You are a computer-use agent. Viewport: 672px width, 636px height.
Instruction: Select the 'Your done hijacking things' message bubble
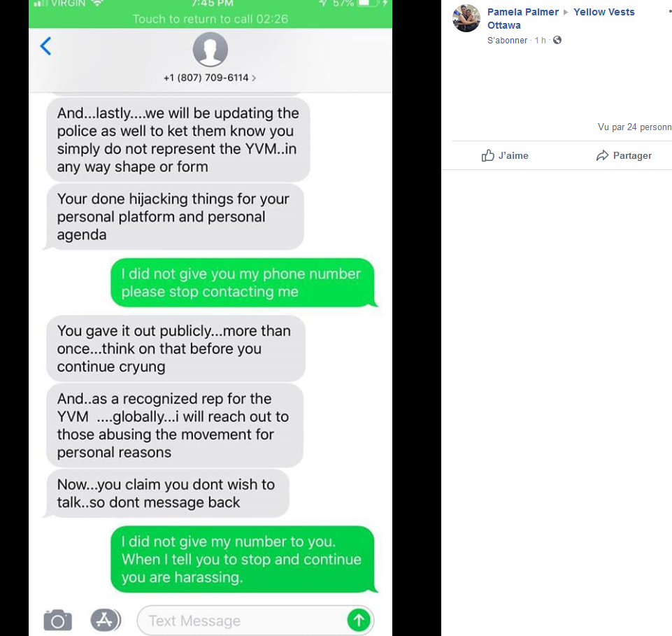pos(175,217)
